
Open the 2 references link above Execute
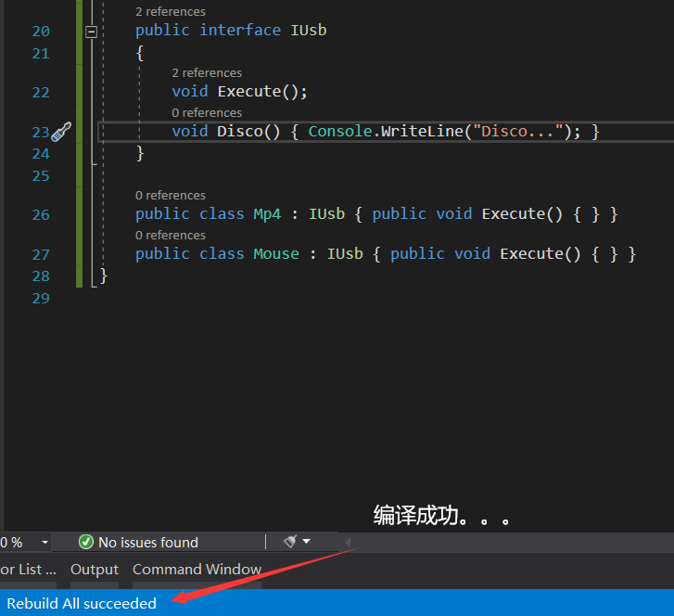tap(207, 72)
